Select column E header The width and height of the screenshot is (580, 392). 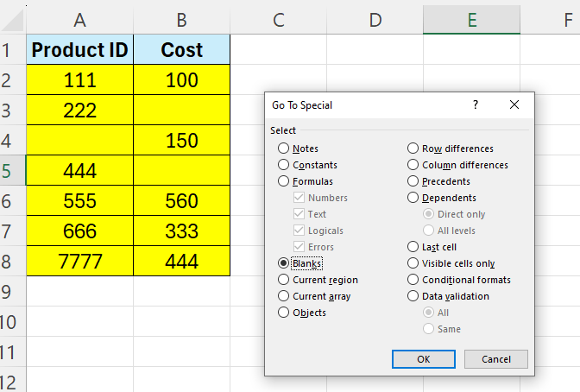pyautogui.click(x=471, y=18)
